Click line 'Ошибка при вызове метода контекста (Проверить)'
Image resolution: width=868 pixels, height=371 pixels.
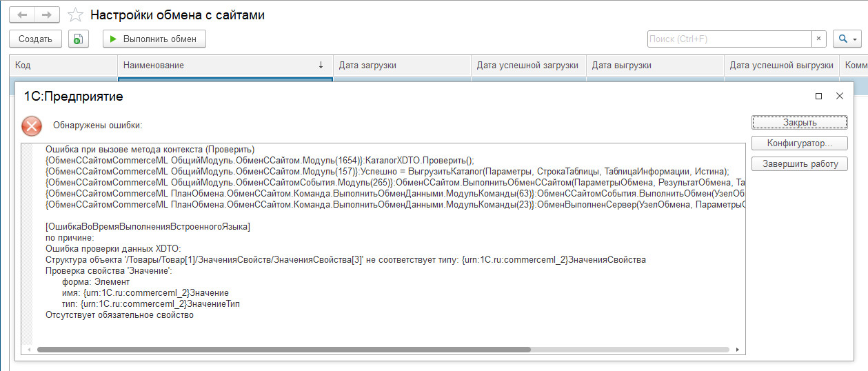(150, 149)
